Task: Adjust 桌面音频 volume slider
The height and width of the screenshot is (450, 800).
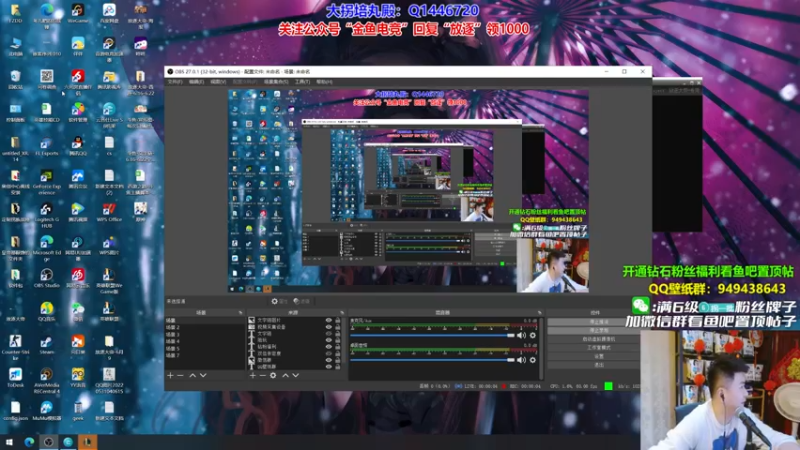Action: click(x=433, y=360)
